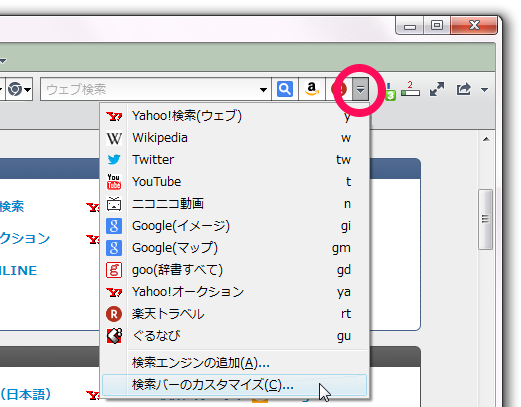The width and height of the screenshot is (521, 407).
Task: Click the shortcut key 'gm' text
Action: coord(341,248)
